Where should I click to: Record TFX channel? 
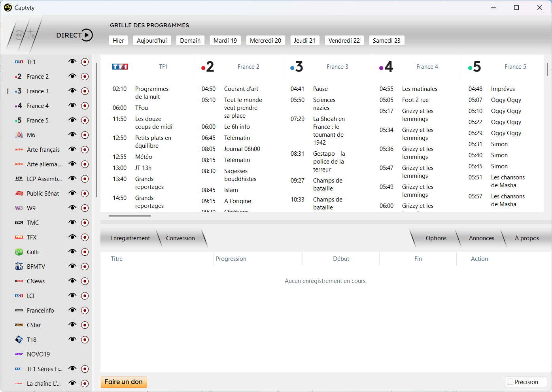coord(85,237)
